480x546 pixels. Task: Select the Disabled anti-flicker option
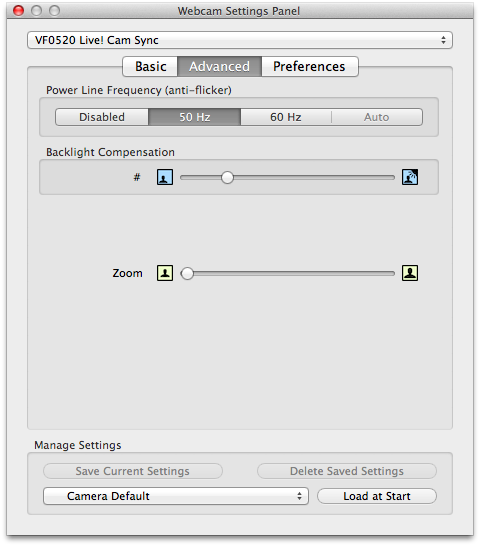pos(102,117)
